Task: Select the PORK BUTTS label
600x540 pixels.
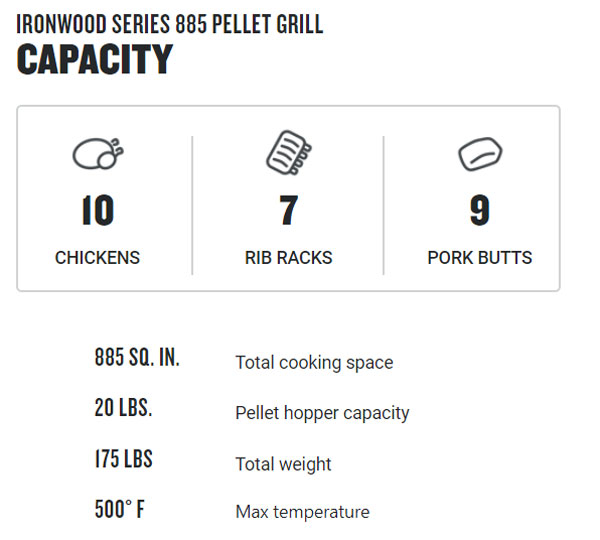Action: click(480, 258)
